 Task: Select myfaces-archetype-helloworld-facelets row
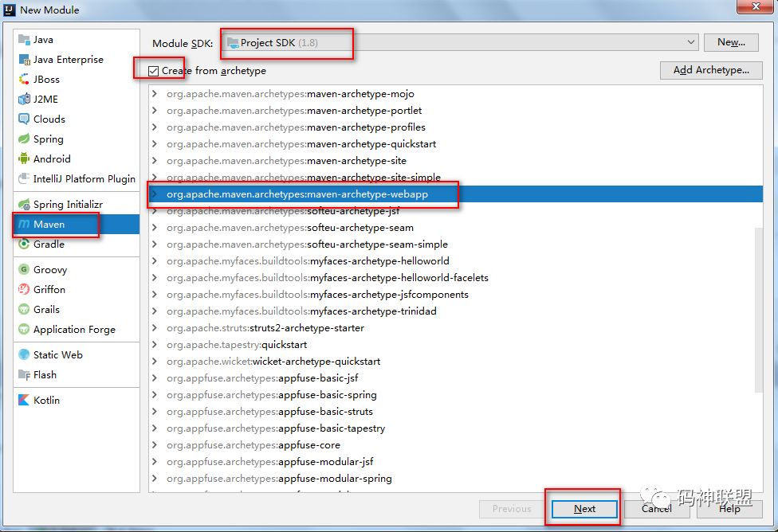tap(455, 278)
